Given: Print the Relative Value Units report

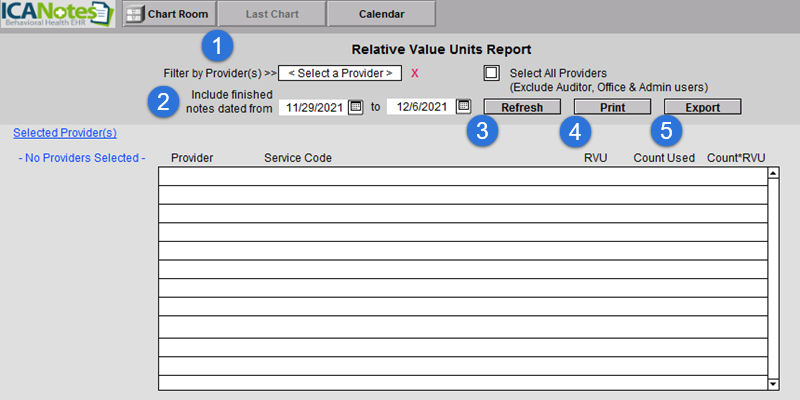Looking at the screenshot, I should (x=612, y=107).
